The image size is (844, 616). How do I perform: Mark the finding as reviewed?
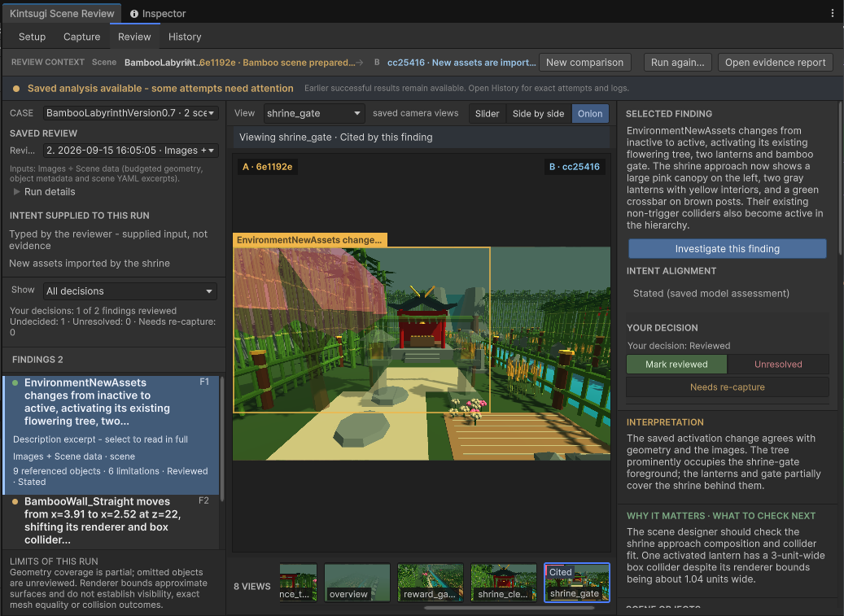676,365
